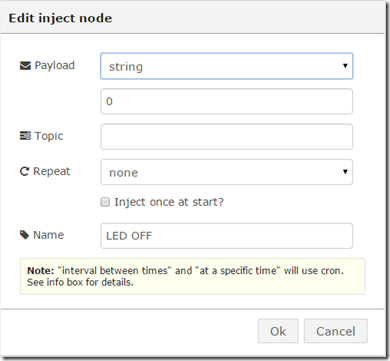Click the Repeat label text
390x361 pixels.
pos(52,171)
